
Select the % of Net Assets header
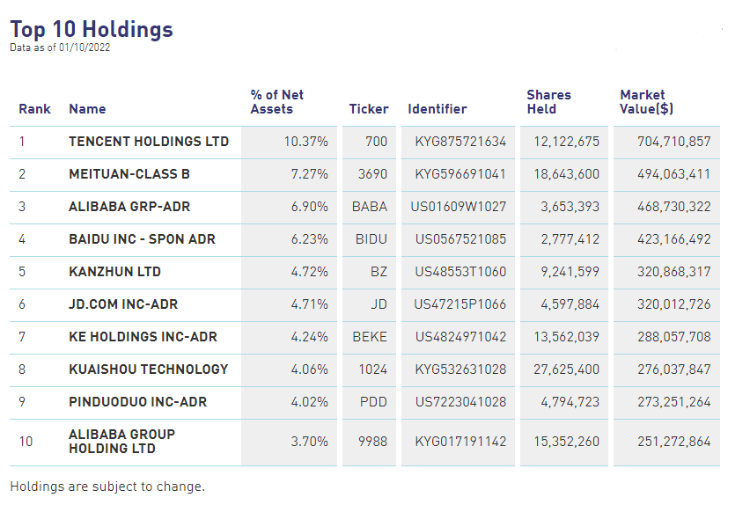pos(277,102)
